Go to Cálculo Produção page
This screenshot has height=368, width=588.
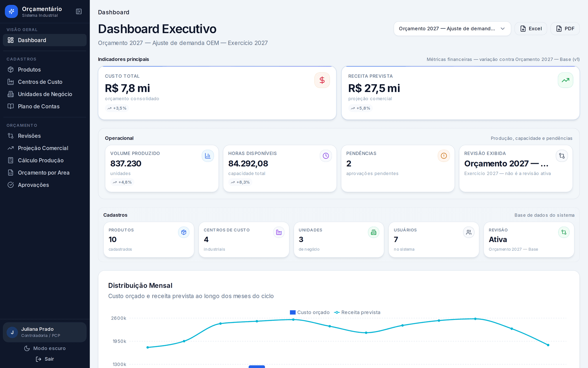(x=45, y=160)
